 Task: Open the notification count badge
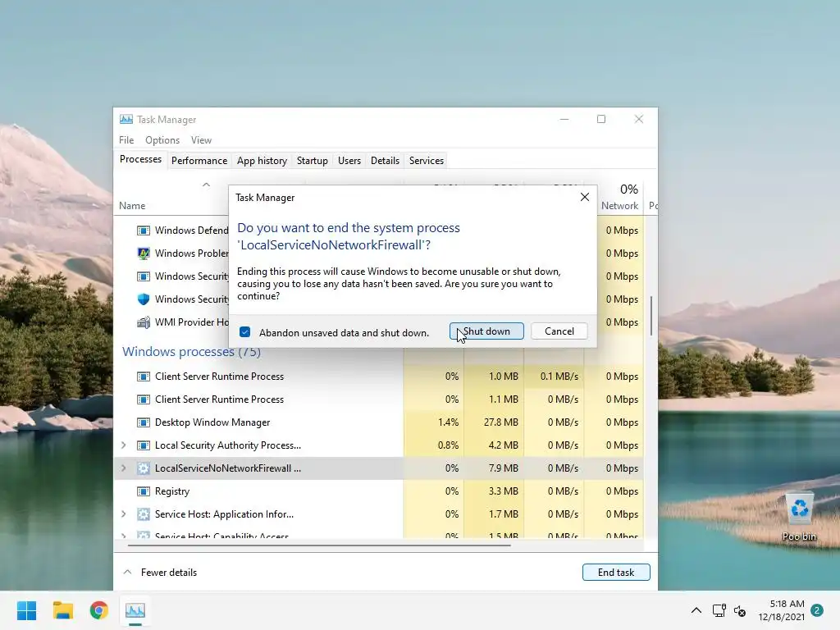coord(817,610)
